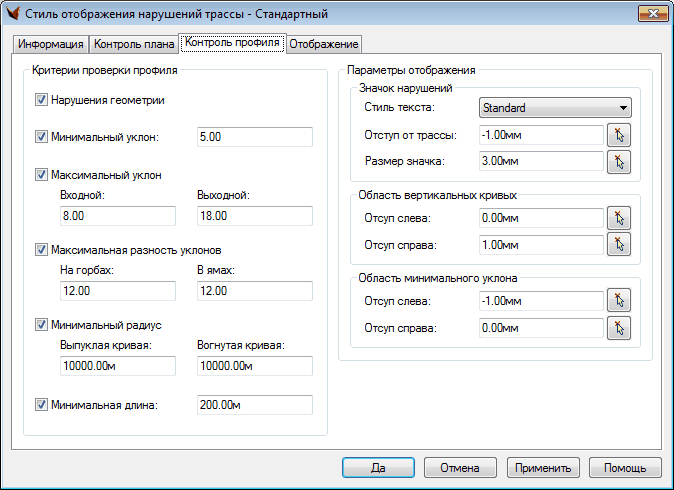This screenshot has width=674, height=490.
Task: Switch to the Информация tab
Action: pyautogui.click(x=51, y=44)
